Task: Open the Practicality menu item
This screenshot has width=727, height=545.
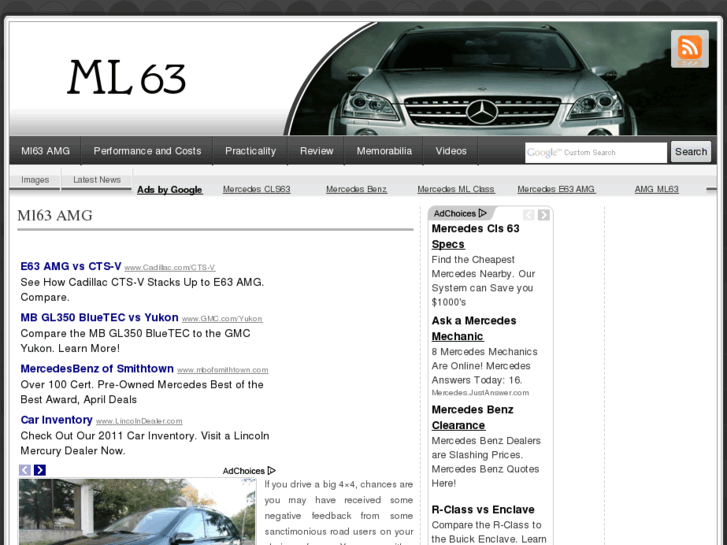Action: tap(250, 151)
